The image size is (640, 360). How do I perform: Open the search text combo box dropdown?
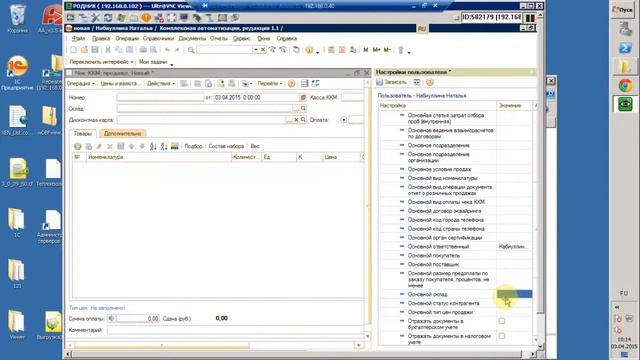tap(256, 50)
